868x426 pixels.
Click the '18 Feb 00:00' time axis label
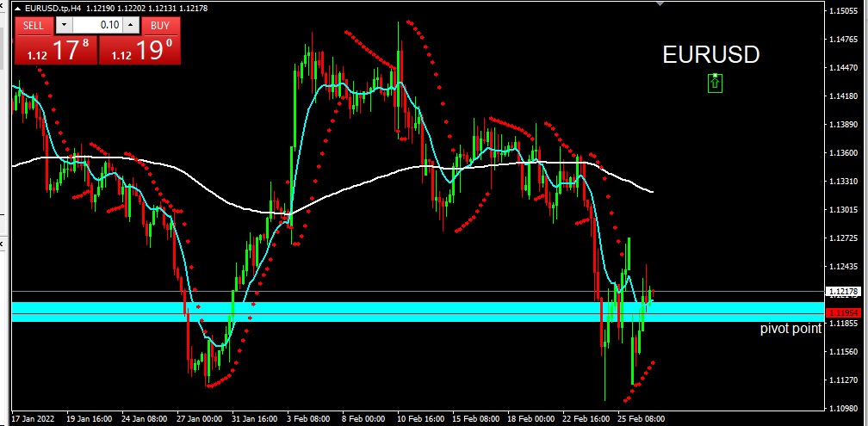(x=530, y=419)
